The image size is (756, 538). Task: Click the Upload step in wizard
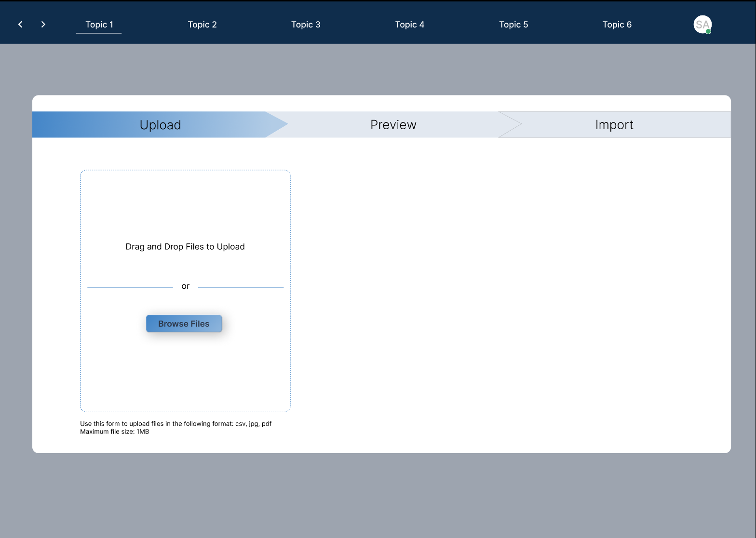click(x=160, y=125)
